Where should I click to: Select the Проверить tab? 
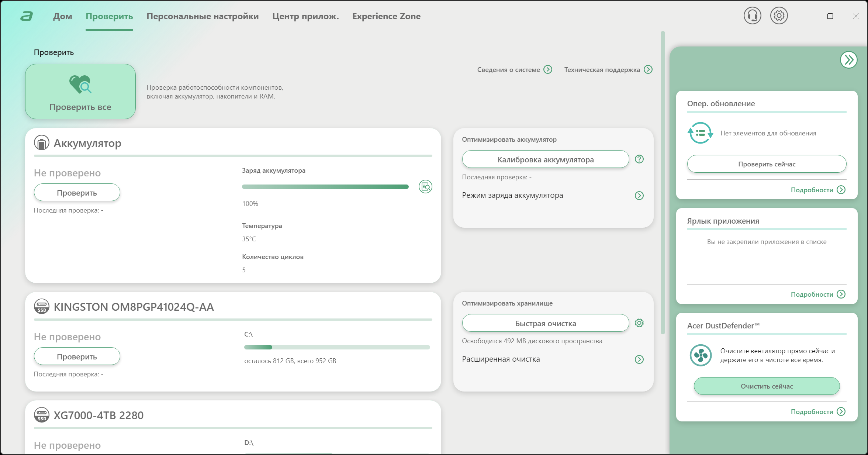click(109, 16)
